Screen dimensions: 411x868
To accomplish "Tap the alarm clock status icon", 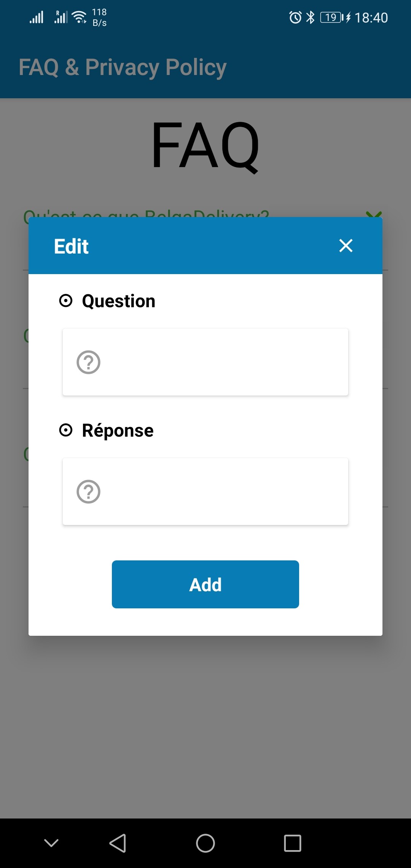I will (295, 18).
